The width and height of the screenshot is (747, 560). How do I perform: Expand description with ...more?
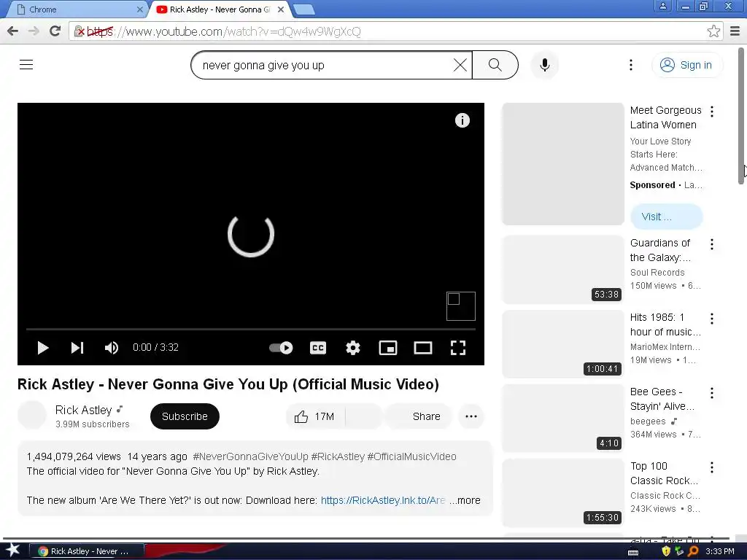465,500
